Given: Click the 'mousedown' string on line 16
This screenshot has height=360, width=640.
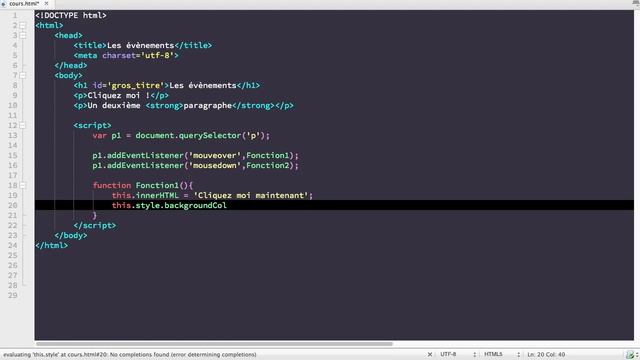Looking at the screenshot, I should point(215,165).
